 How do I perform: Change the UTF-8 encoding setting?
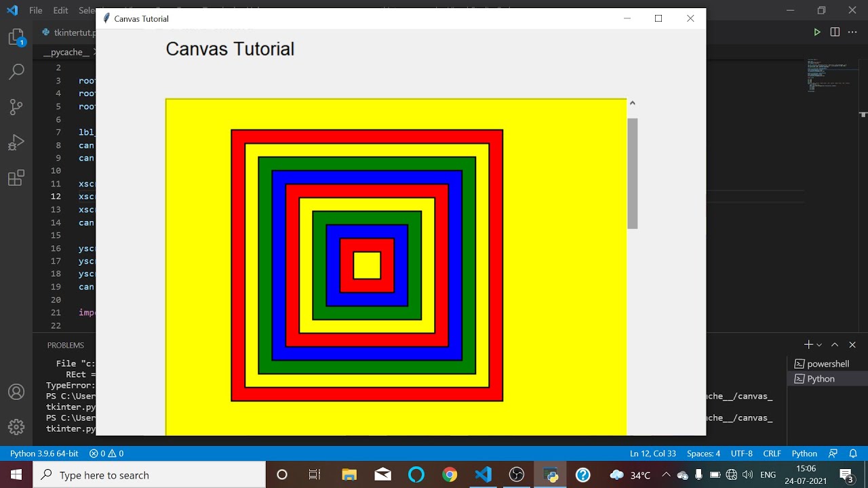(741, 453)
